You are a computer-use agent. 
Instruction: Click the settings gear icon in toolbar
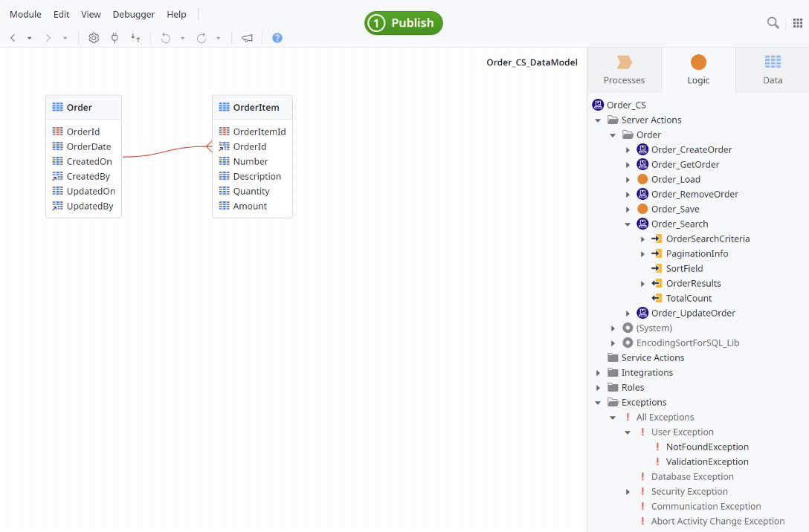pyautogui.click(x=94, y=38)
